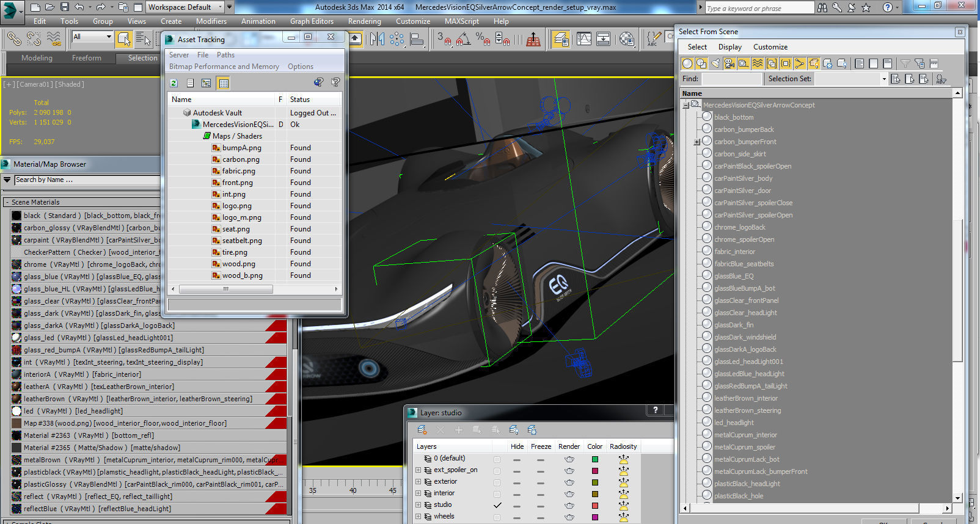
Task: Toggle render teapot for interior layer
Action: coord(569,493)
